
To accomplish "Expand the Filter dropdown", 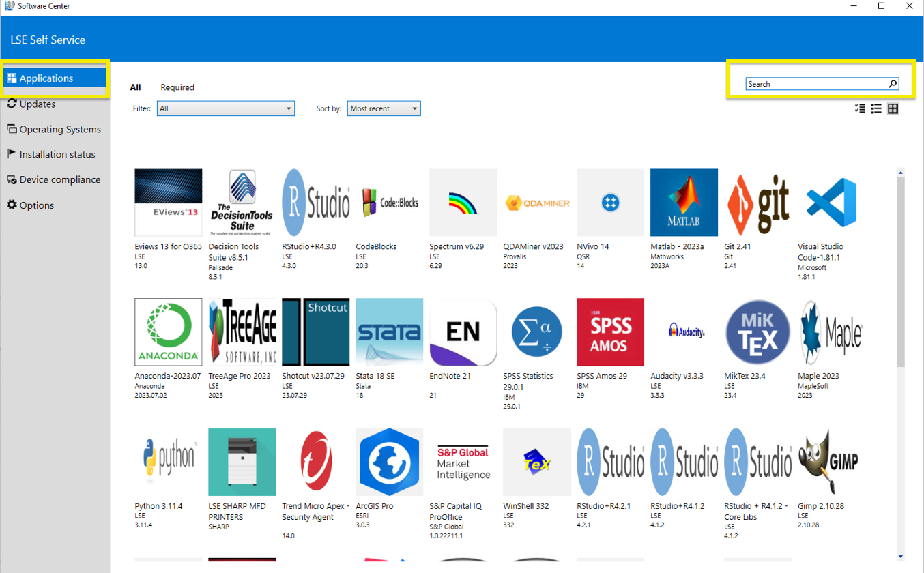I will pyautogui.click(x=225, y=108).
